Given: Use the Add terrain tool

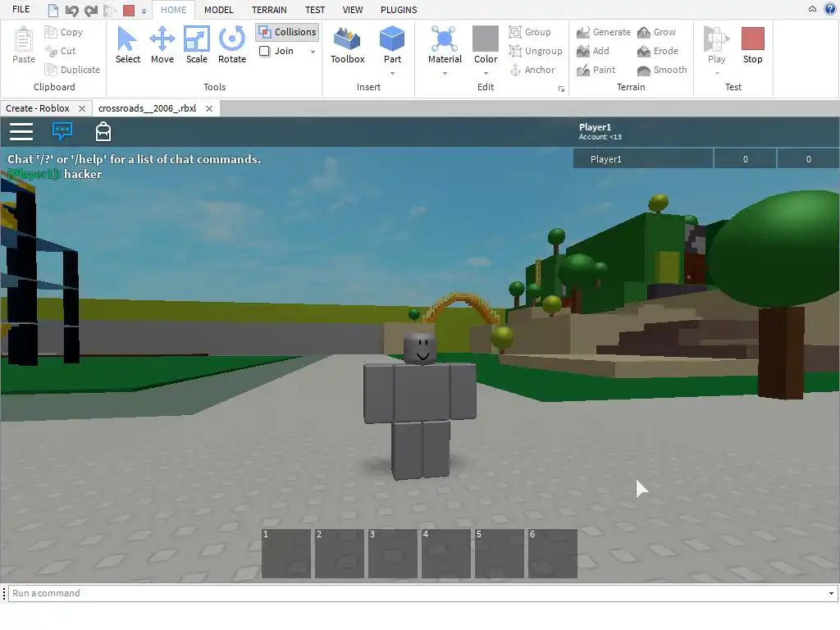Looking at the screenshot, I should tap(593, 51).
